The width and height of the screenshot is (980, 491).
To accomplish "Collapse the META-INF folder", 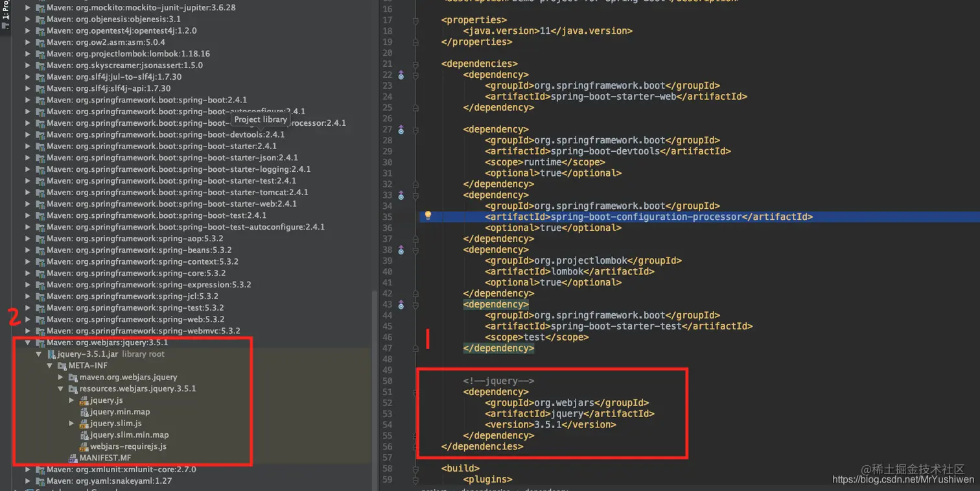I will (x=50, y=366).
